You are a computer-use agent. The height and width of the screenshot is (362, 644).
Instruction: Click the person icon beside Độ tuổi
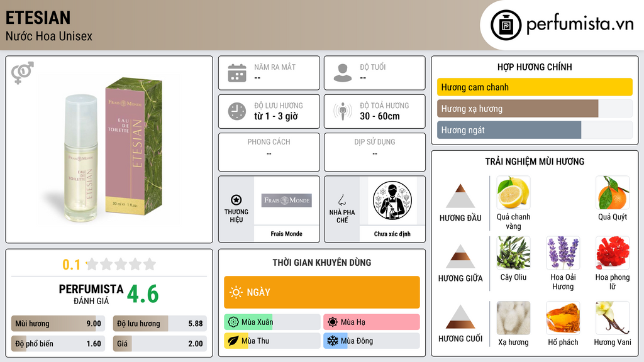click(343, 73)
